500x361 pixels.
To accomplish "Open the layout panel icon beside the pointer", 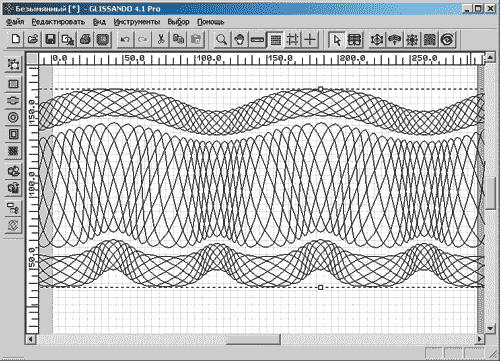I will [354, 40].
